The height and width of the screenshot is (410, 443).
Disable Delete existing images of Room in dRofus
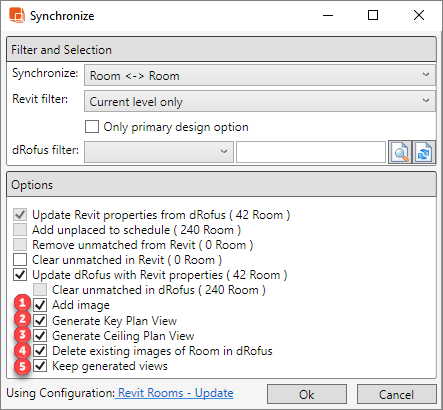(40, 350)
